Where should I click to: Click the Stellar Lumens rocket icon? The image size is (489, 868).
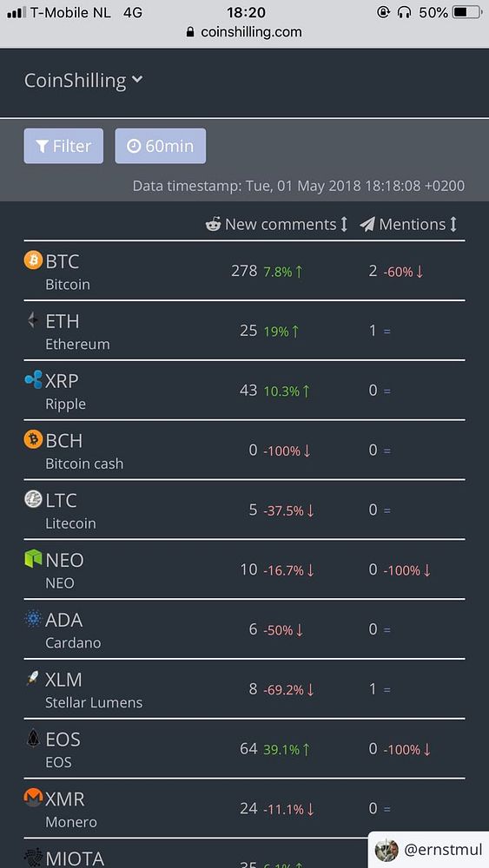[x=33, y=678]
